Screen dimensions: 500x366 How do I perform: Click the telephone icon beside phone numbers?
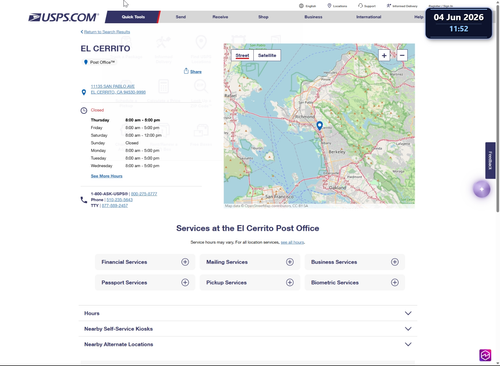click(84, 200)
